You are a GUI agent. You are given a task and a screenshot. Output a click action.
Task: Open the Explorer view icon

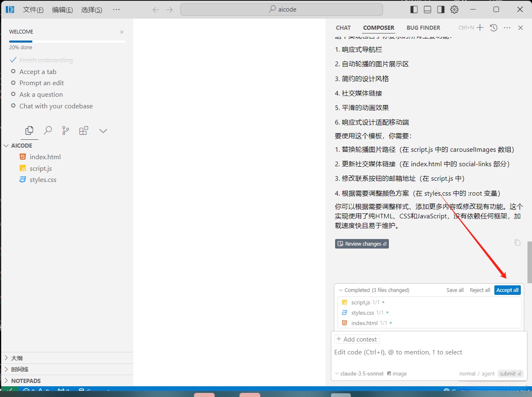click(x=29, y=131)
